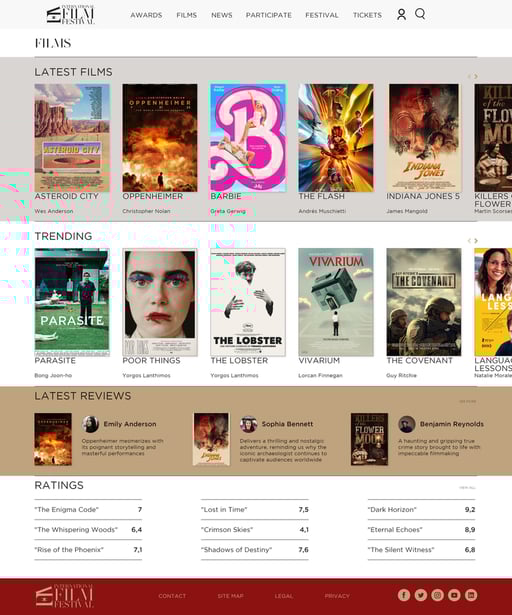This screenshot has width=512, height=615.
Task: Open the Poor Things poster
Action: click(160, 302)
